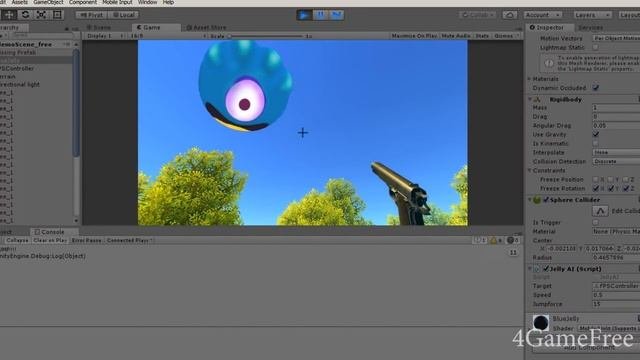Image resolution: width=640 pixels, height=360 pixels.
Task: Toggle Freeze Position X checkbox
Action: point(596,179)
